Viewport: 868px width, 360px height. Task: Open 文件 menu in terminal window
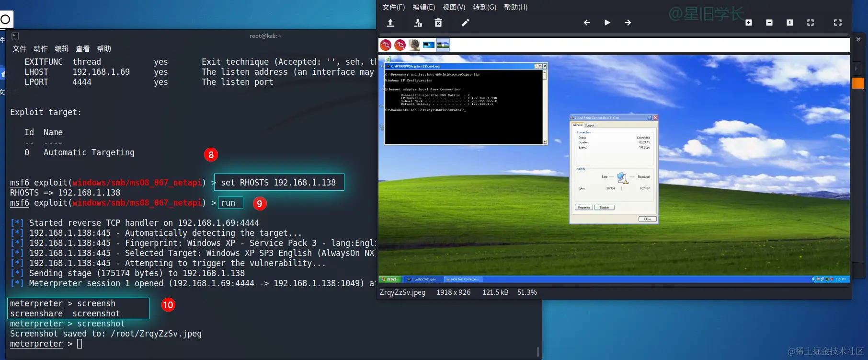[x=20, y=49]
